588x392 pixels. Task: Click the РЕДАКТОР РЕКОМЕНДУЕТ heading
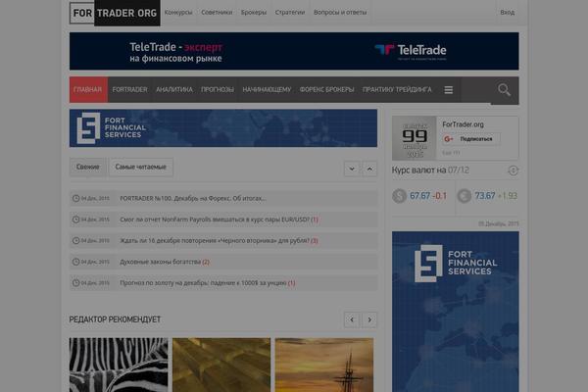click(115, 319)
